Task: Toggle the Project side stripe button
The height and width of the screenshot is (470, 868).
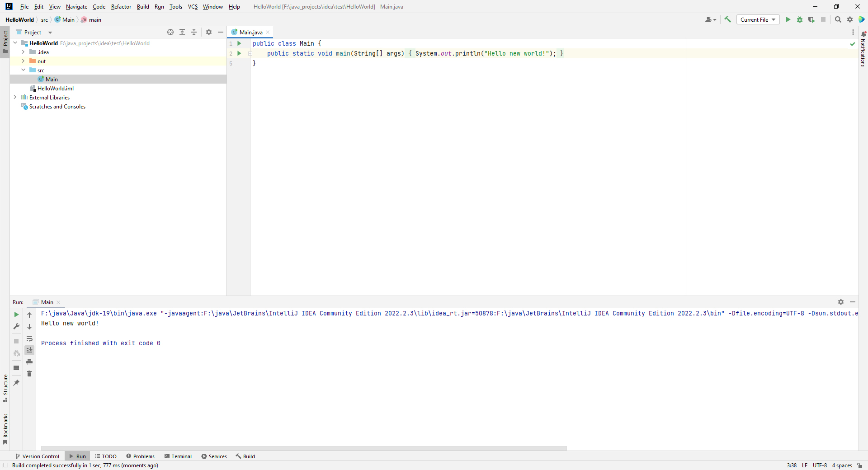Action: [5, 42]
